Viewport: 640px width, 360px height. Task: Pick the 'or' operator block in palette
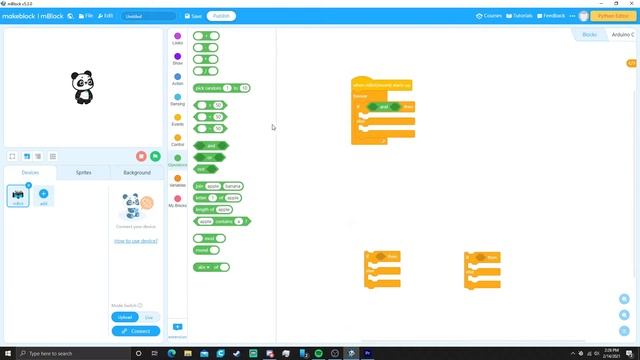tap(209, 158)
